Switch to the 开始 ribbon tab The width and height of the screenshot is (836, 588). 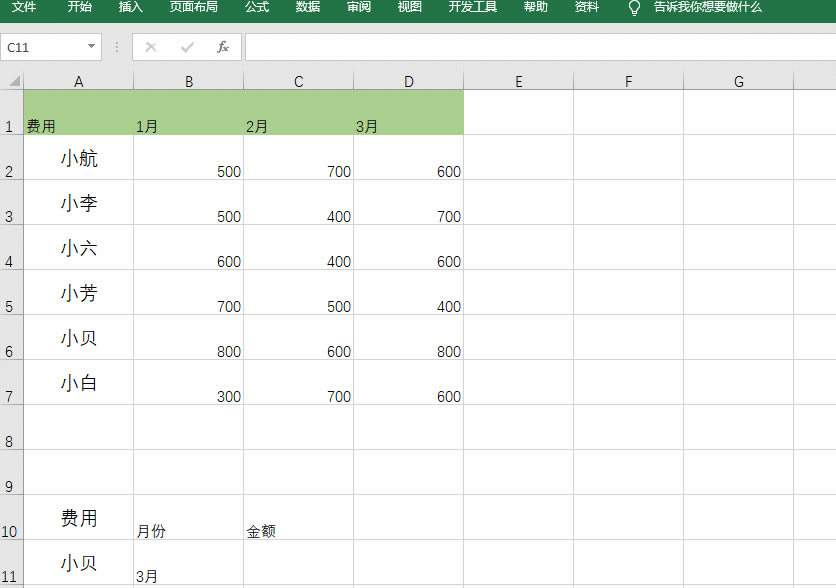79,8
